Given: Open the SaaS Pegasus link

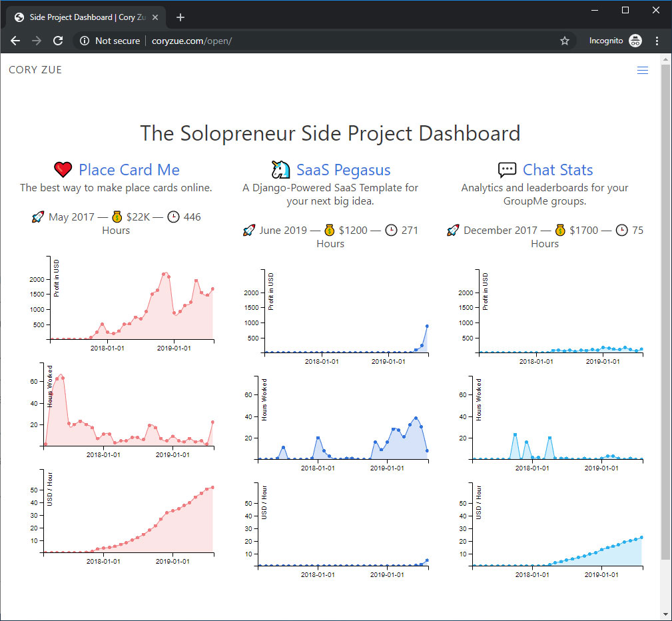Looking at the screenshot, I should click(x=344, y=170).
